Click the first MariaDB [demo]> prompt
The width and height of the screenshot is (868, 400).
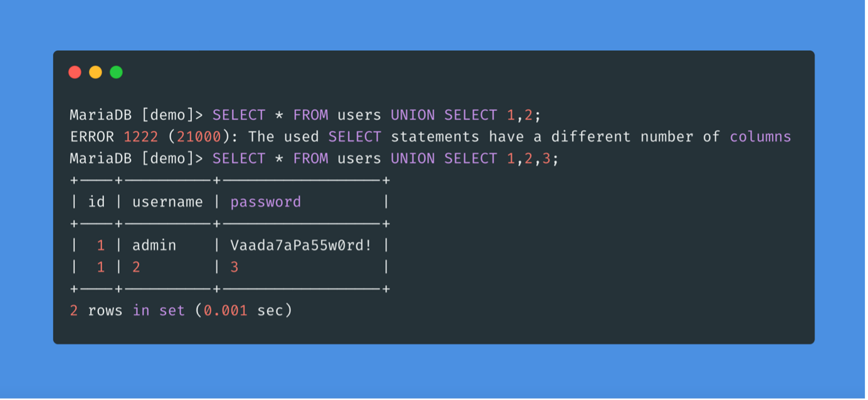136,115
